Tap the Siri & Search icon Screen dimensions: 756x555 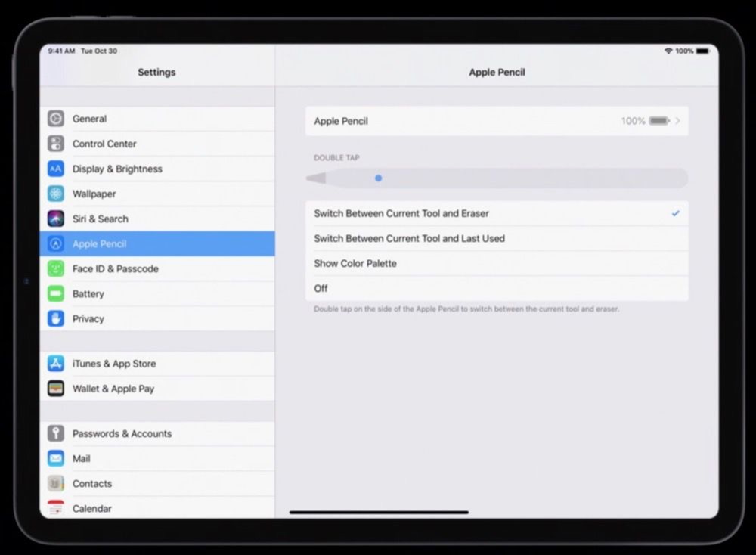55,219
